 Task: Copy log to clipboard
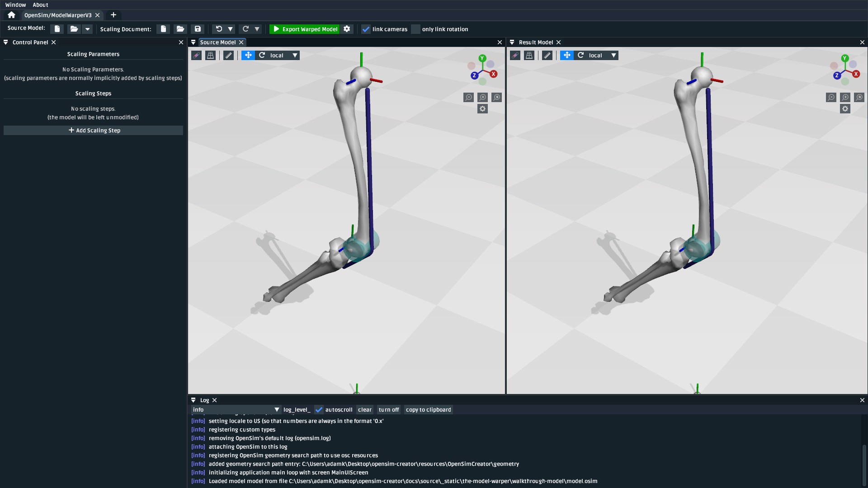point(429,410)
